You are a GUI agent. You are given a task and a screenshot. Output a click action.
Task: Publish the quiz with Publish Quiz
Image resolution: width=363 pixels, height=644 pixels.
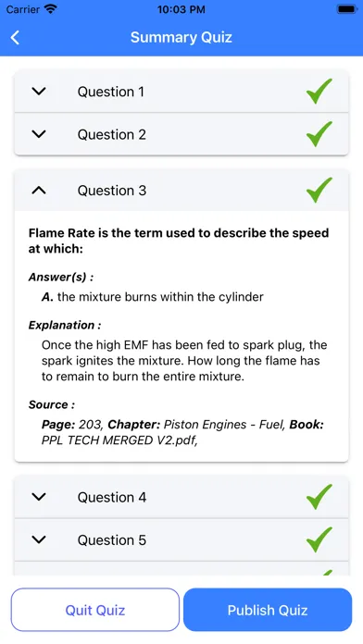(268, 610)
